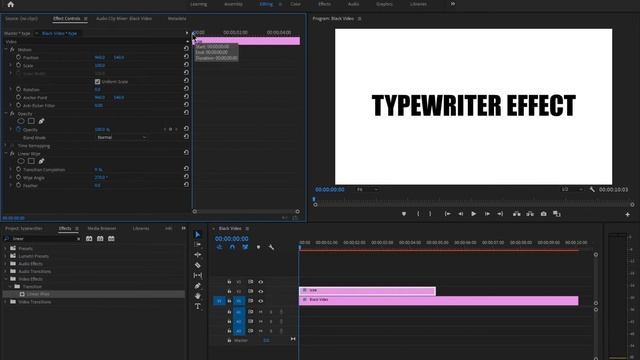This screenshot has height=360, width=640.
Task: Open Timeline display settings wrench
Action: coord(271,247)
